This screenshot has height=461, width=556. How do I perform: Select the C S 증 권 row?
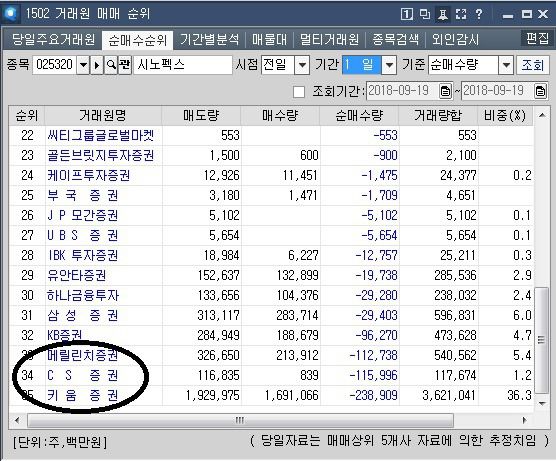click(271, 375)
